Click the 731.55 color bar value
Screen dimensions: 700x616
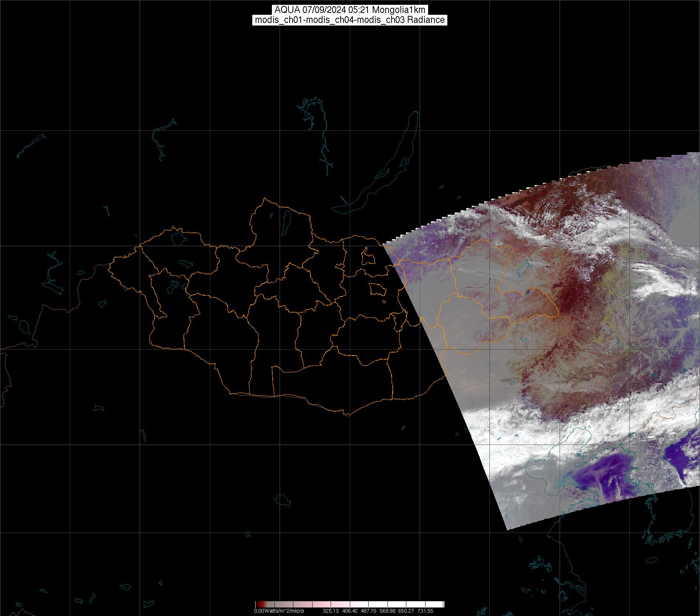pos(425,611)
